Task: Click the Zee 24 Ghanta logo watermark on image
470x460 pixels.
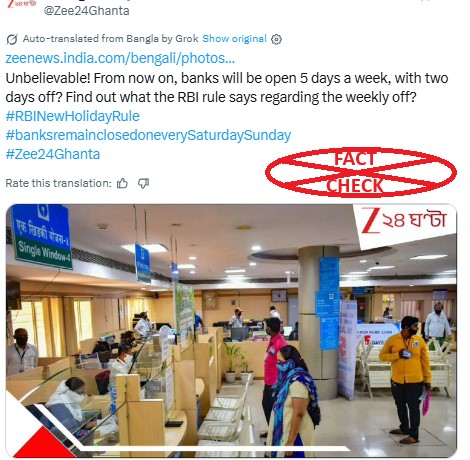Action: 404,220
